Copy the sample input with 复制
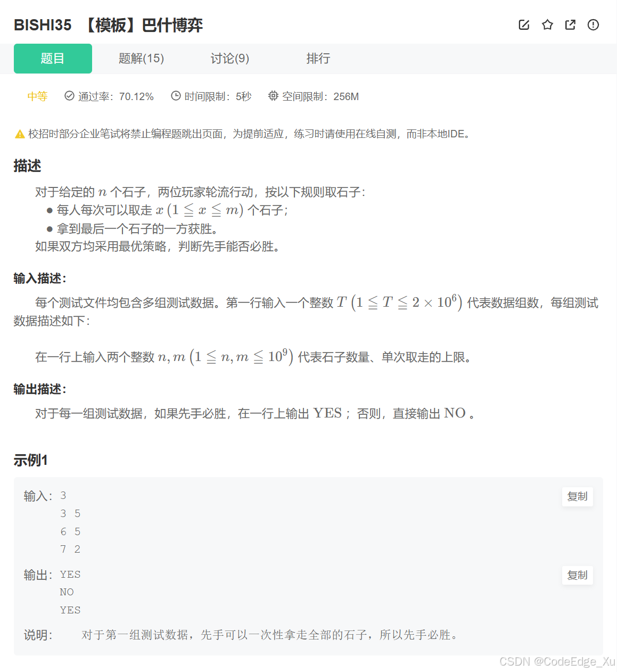The width and height of the screenshot is (617, 672). pos(577,496)
